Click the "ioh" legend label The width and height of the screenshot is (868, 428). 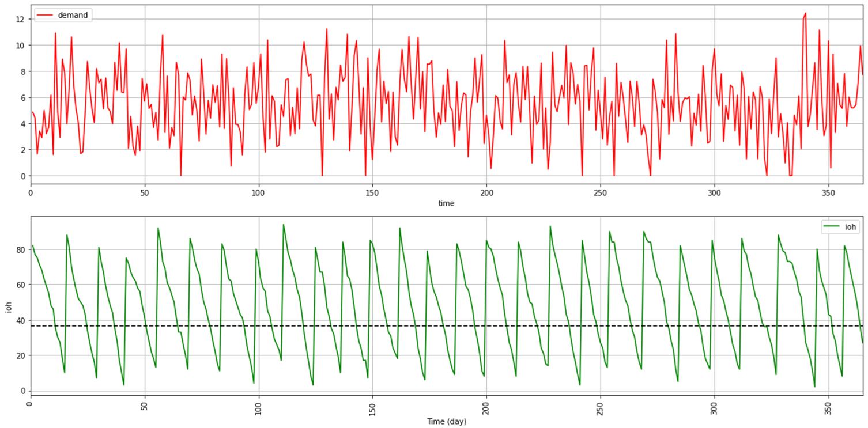coord(850,227)
